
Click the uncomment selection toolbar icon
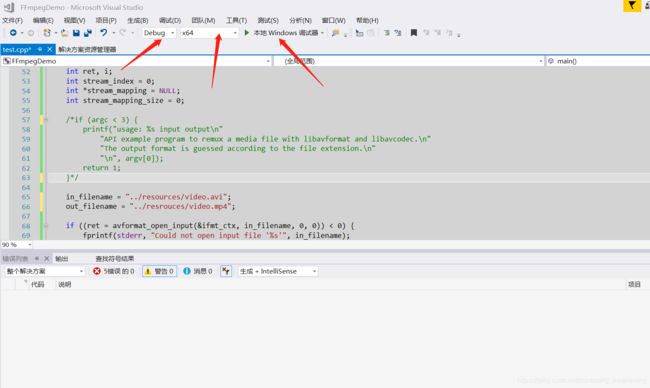pos(398,33)
